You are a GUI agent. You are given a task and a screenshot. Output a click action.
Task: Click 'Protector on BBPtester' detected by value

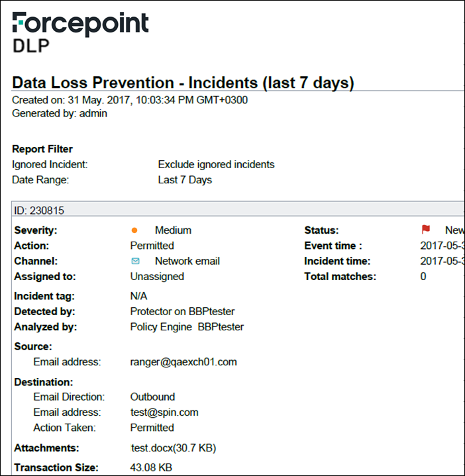(182, 311)
